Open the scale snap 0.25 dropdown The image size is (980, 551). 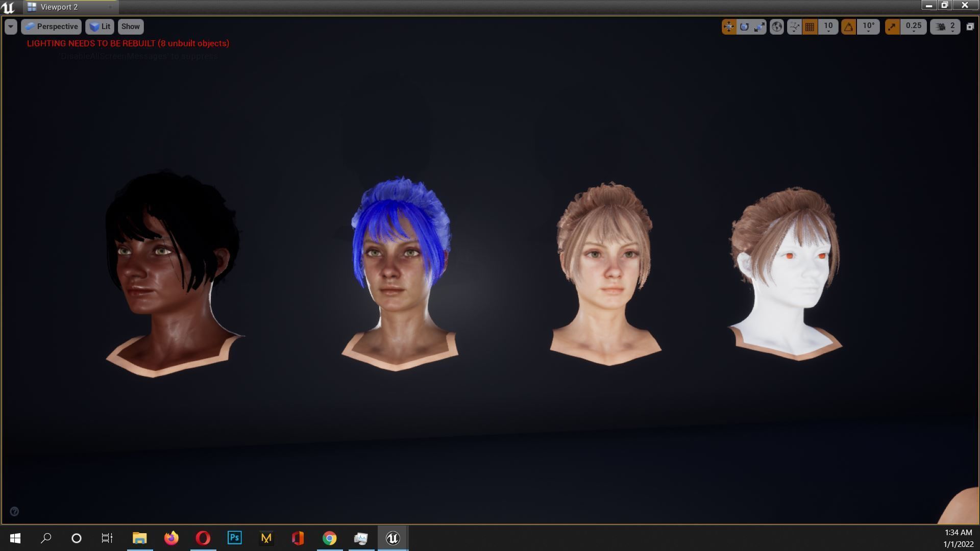coord(913,27)
